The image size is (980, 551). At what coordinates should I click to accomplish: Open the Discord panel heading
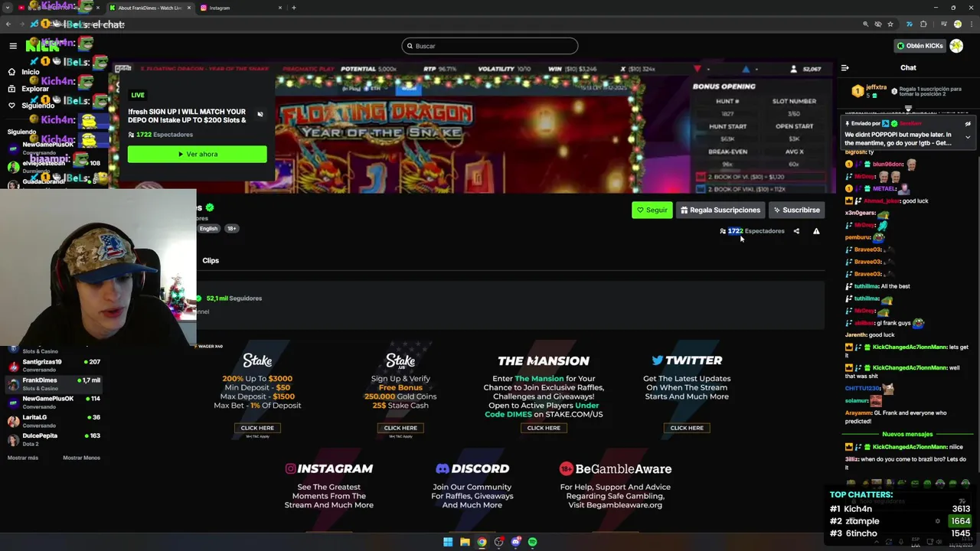click(472, 468)
